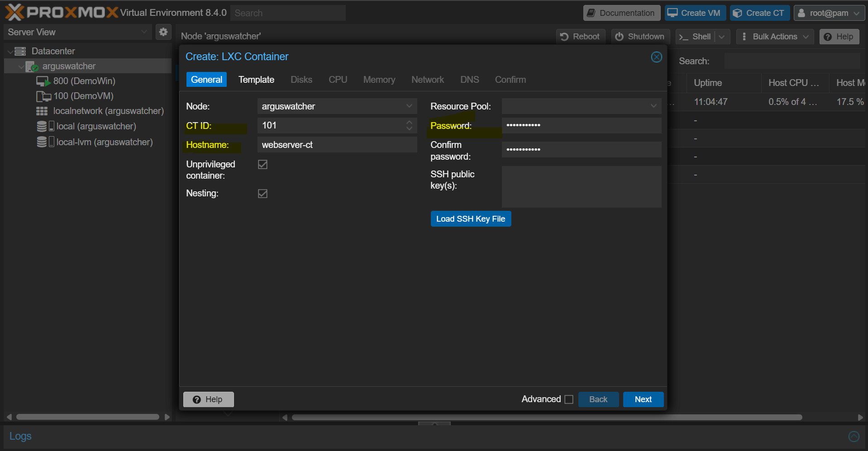Click the top Search box
The height and width of the screenshot is (451, 868).
(x=288, y=13)
